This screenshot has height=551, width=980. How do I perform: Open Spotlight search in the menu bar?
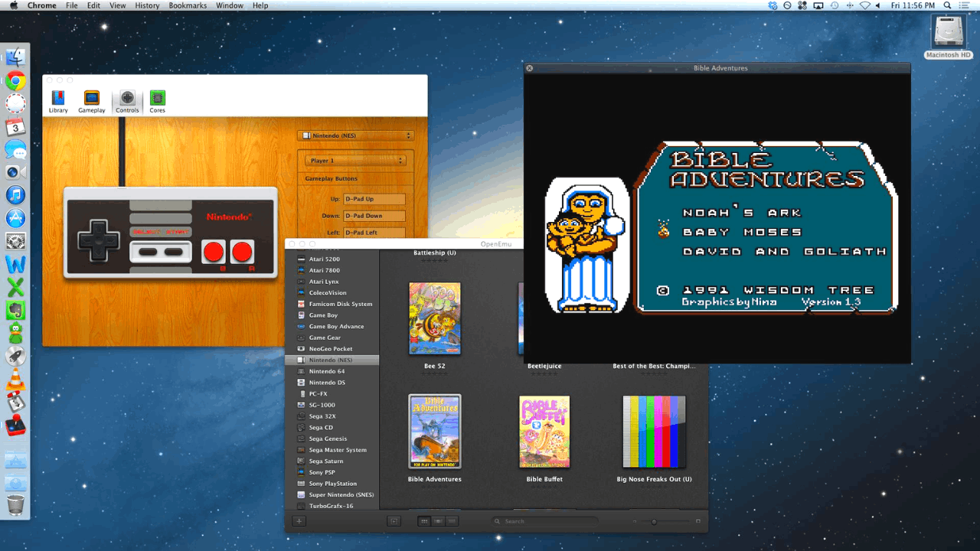pos(948,5)
